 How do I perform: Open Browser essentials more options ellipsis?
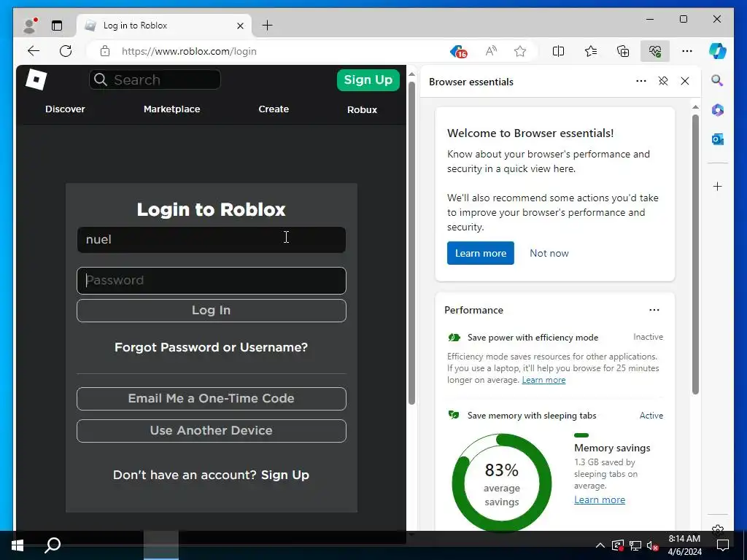point(641,81)
